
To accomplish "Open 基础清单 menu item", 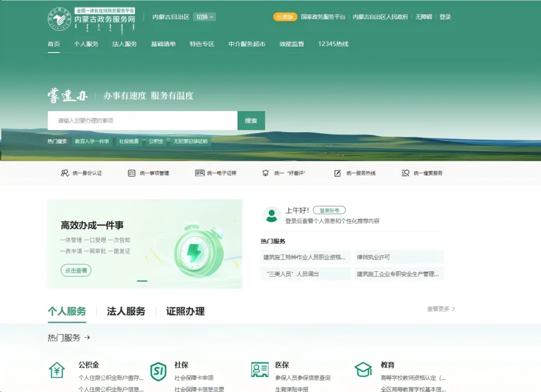I will click(x=163, y=44).
